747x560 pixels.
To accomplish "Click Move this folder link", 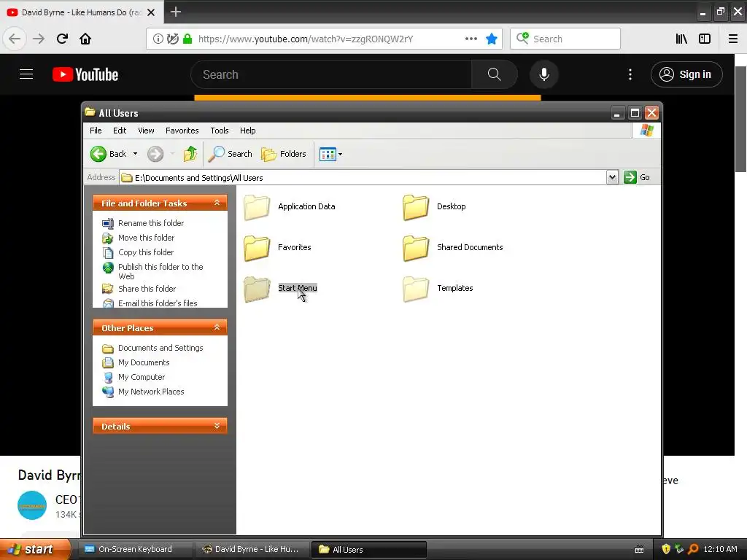I will (x=146, y=238).
